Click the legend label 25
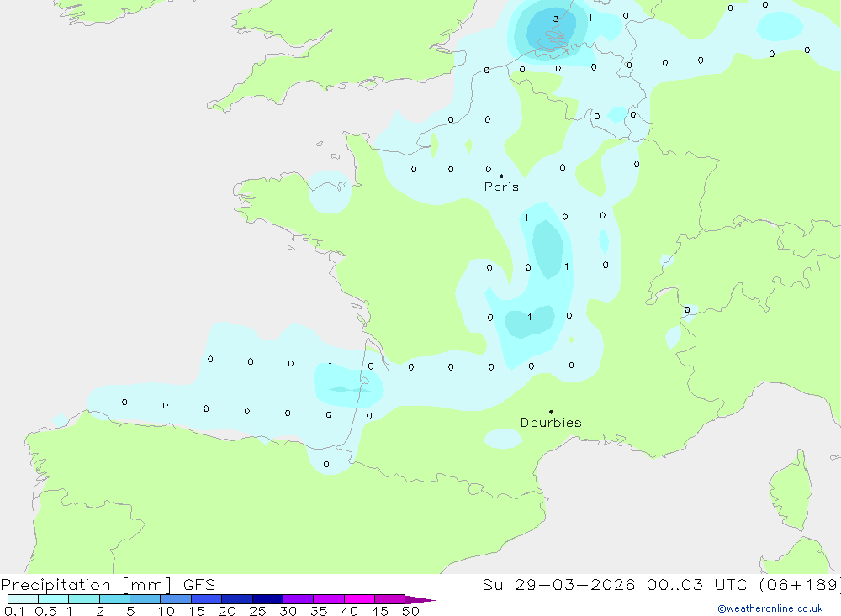 257,611
